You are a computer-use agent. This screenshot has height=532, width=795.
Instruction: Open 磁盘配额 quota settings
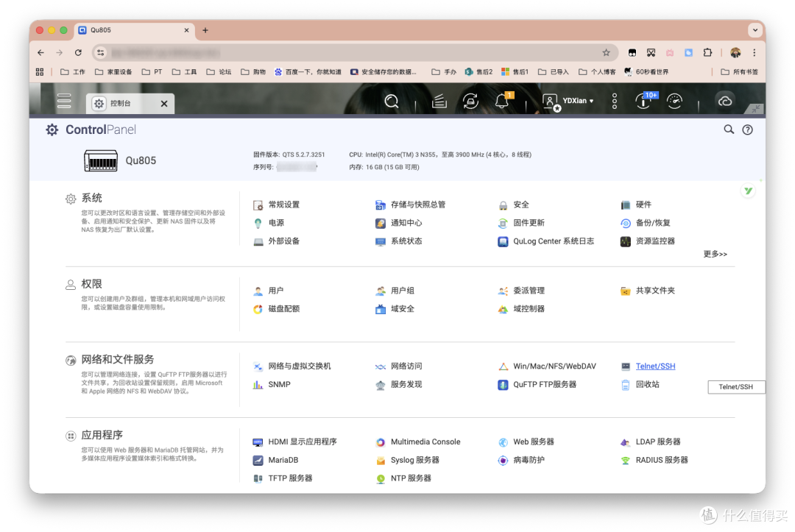276,309
